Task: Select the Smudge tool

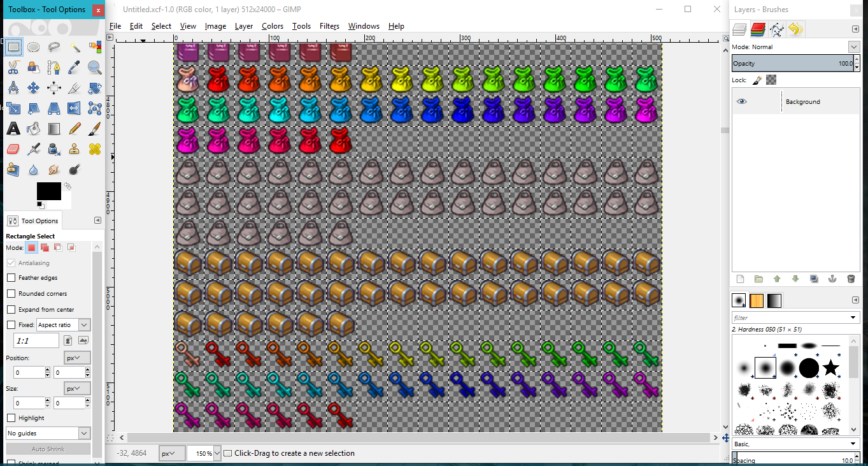Action: point(54,170)
